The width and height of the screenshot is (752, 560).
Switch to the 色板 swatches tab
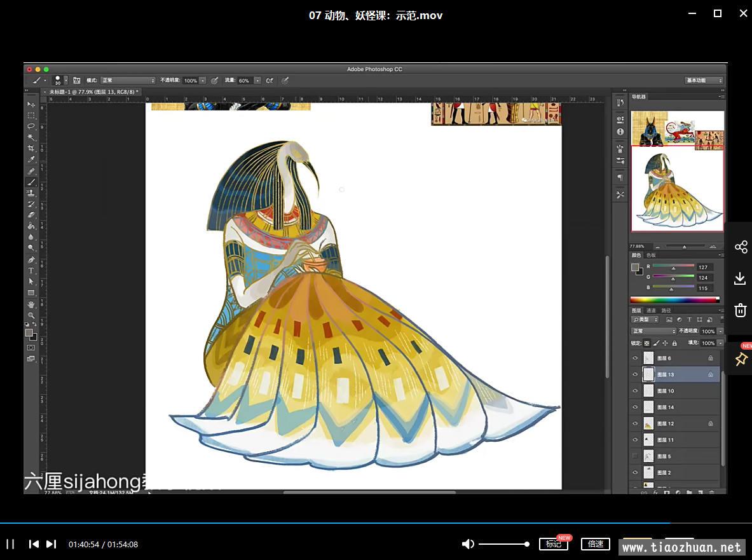click(651, 255)
